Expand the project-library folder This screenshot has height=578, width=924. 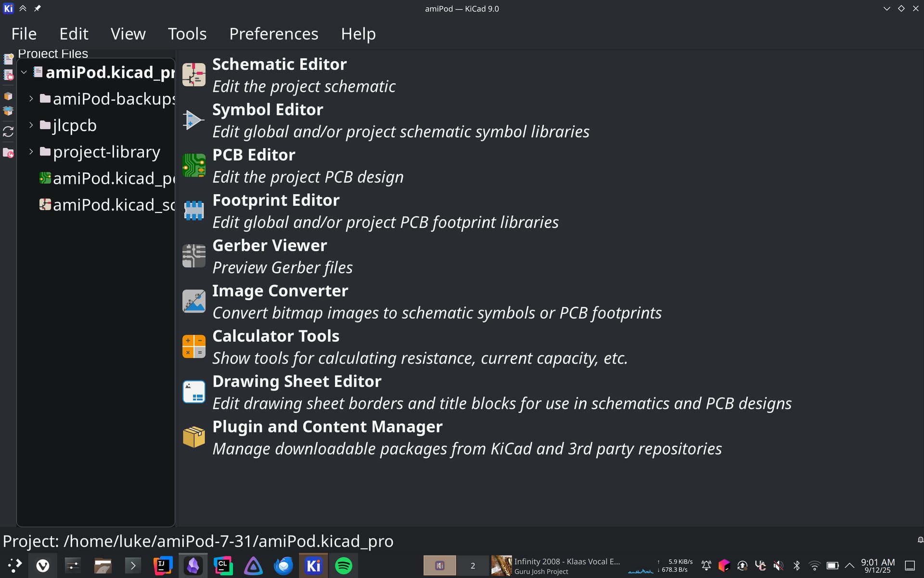[x=31, y=152]
